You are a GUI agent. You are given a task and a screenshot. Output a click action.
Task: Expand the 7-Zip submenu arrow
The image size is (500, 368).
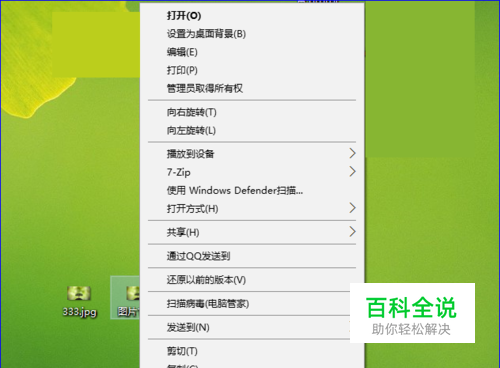click(x=352, y=172)
